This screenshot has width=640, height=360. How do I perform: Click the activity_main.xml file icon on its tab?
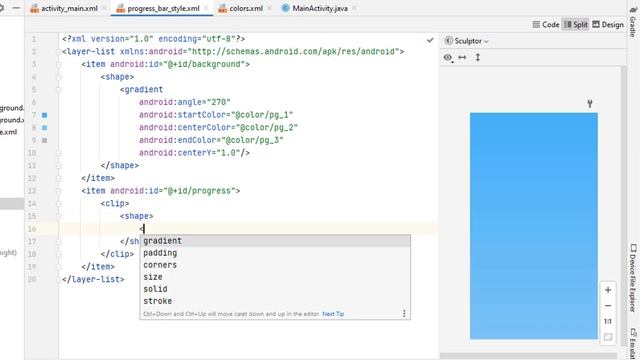[35, 8]
